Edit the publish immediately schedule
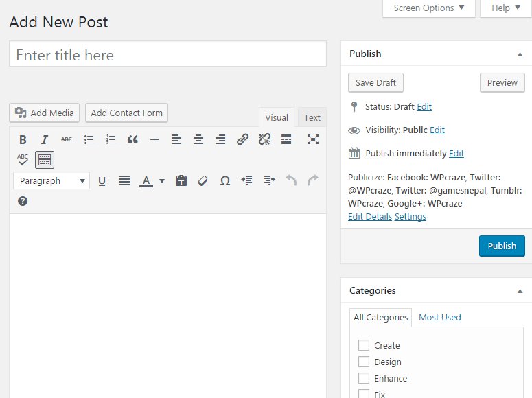Screen dimensions: 532x398 click(456, 154)
